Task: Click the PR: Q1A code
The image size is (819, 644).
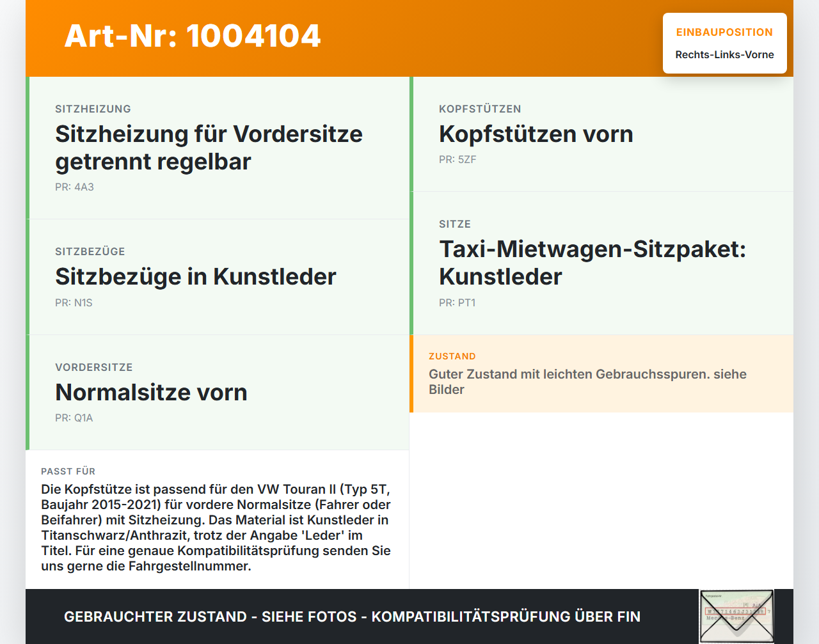Action: [74, 418]
